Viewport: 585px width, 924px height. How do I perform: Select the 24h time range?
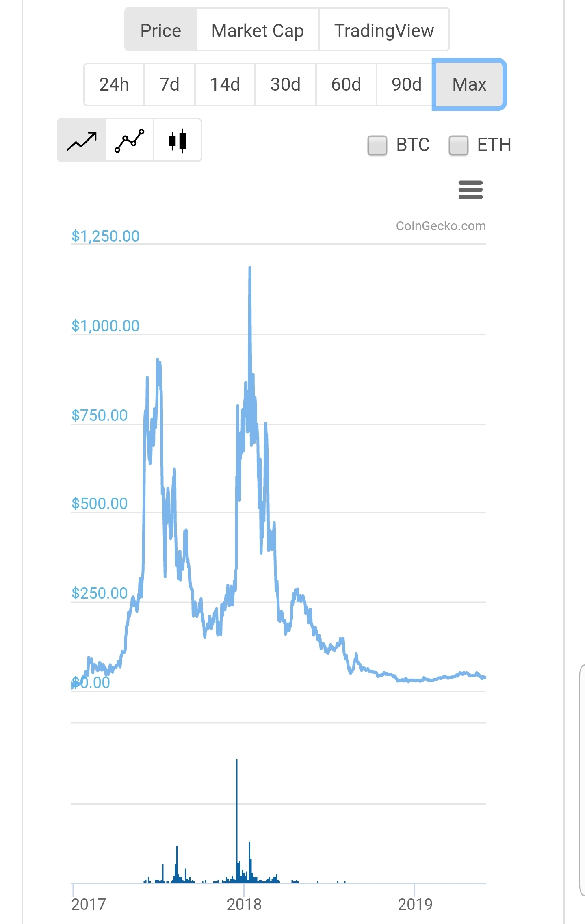point(114,84)
